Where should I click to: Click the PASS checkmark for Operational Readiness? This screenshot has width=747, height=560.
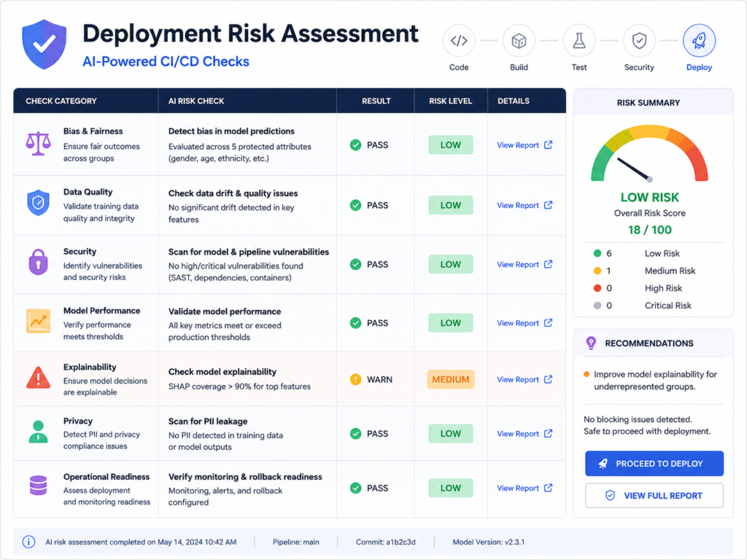(x=355, y=488)
